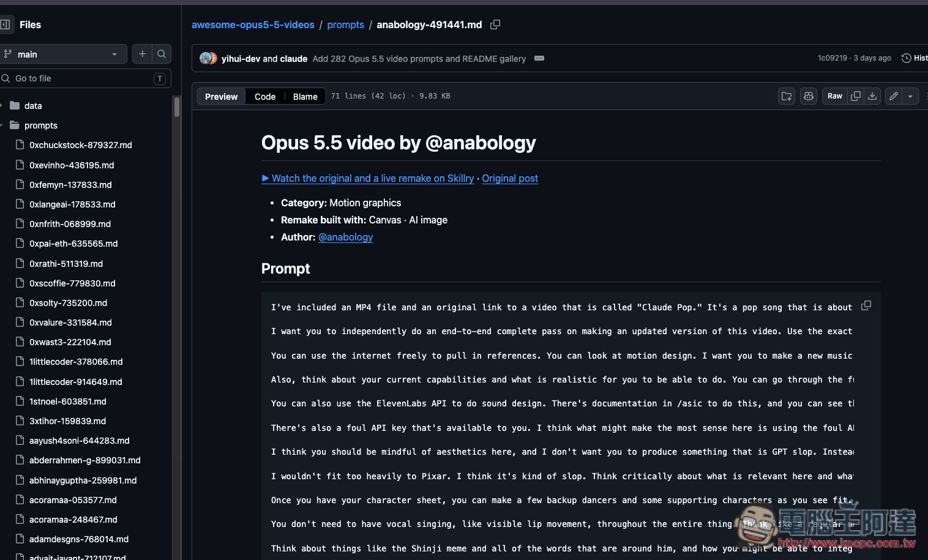Image resolution: width=928 pixels, height=560 pixels.
Task: Open file acoramaa-248467.md
Action: click(x=73, y=520)
